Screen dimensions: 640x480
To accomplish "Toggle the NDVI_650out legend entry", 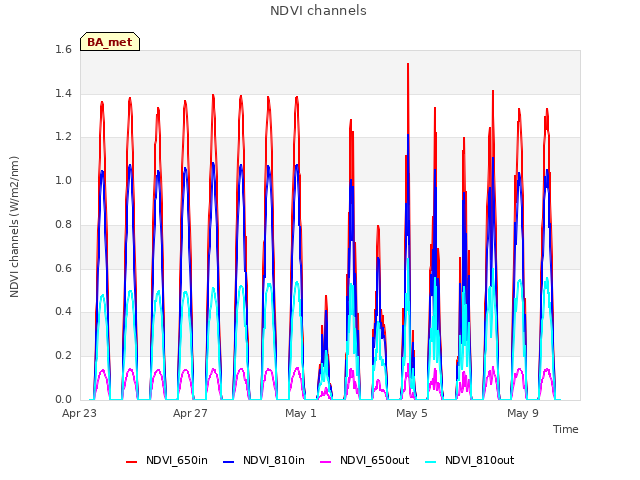I will pyautogui.click(x=364, y=461).
